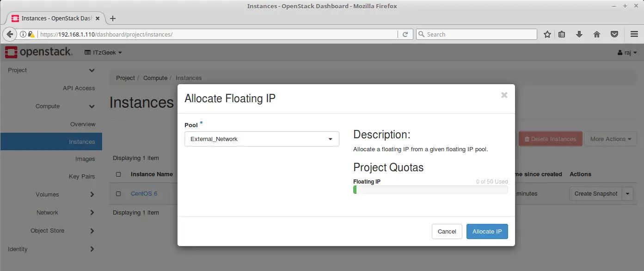Toggle the select-all instances checkbox

point(118,174)
